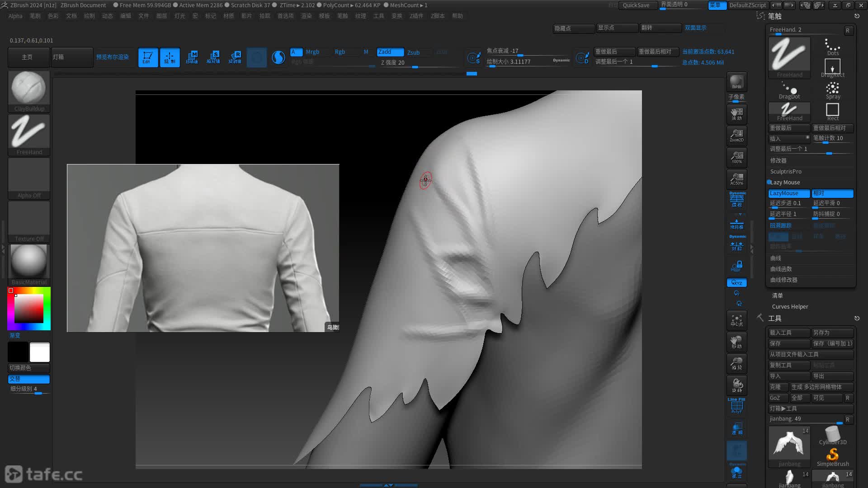
Task: Open the 材质 material menu
Action: coord(228,16)
